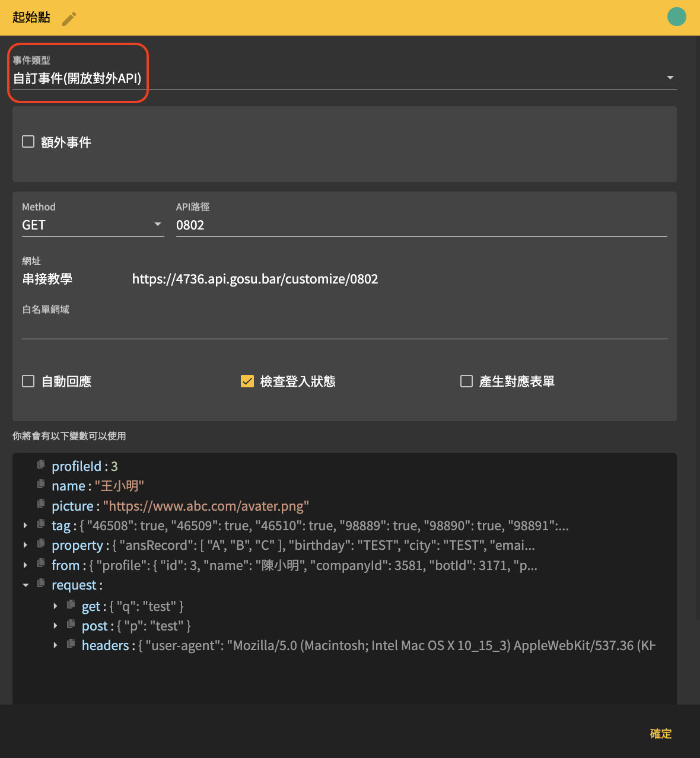Open the 串接教學 tutorial link
Image resolution: width=700 pixels, height=758 pixels.
click(47, 279)
